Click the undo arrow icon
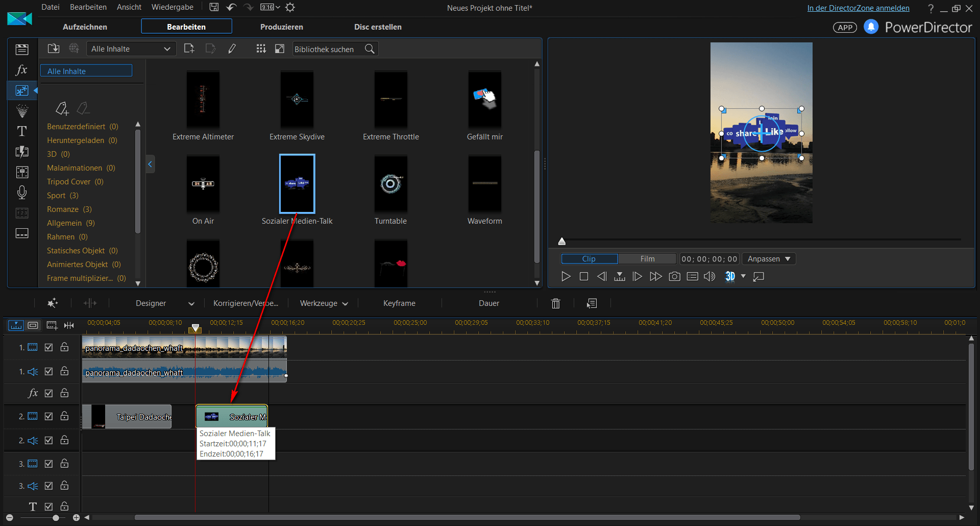 231,7
